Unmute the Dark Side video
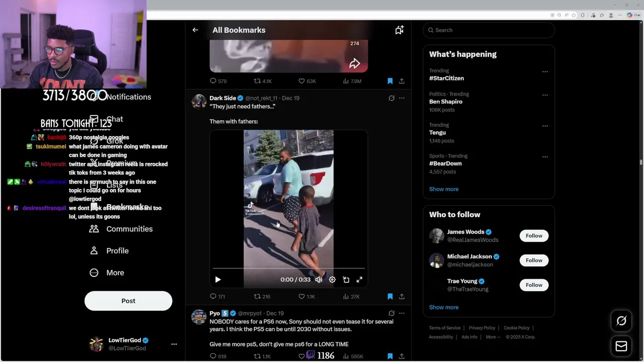The image size is (644, 362). pyautogui.click(x=318, y=280)
